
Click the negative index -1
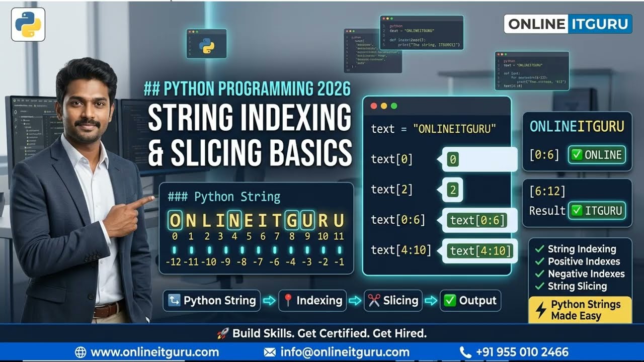(x=339, y=262)
